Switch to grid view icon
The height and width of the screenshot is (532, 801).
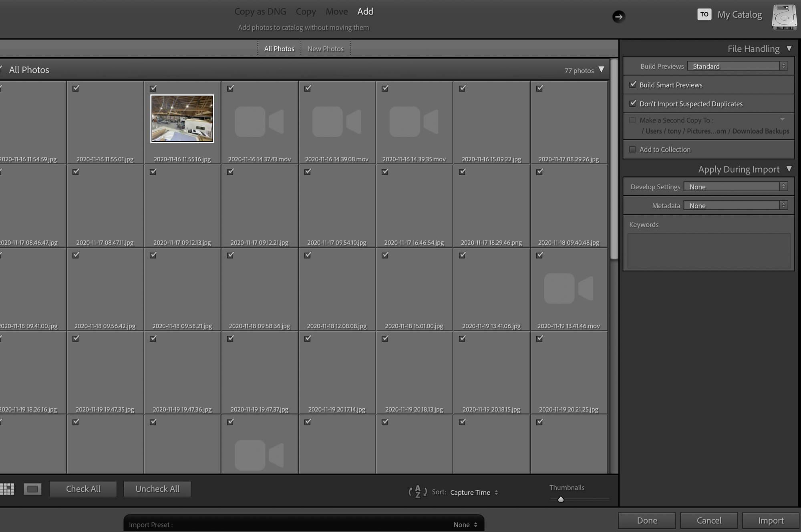coord(7,489)
